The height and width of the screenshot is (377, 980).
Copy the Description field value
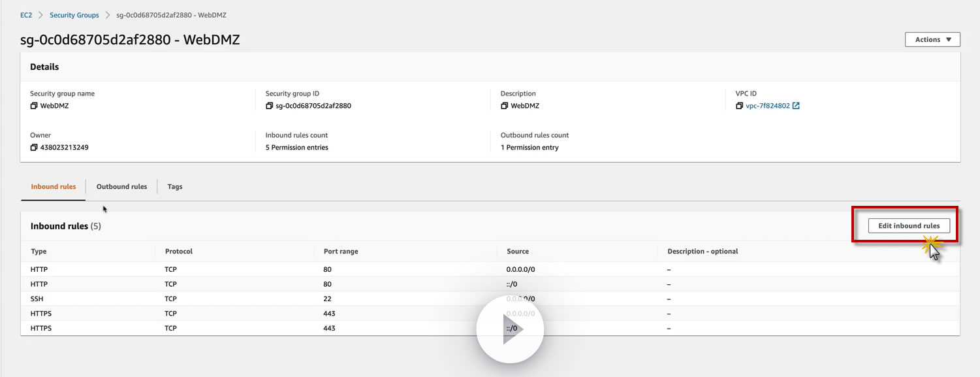504,106
